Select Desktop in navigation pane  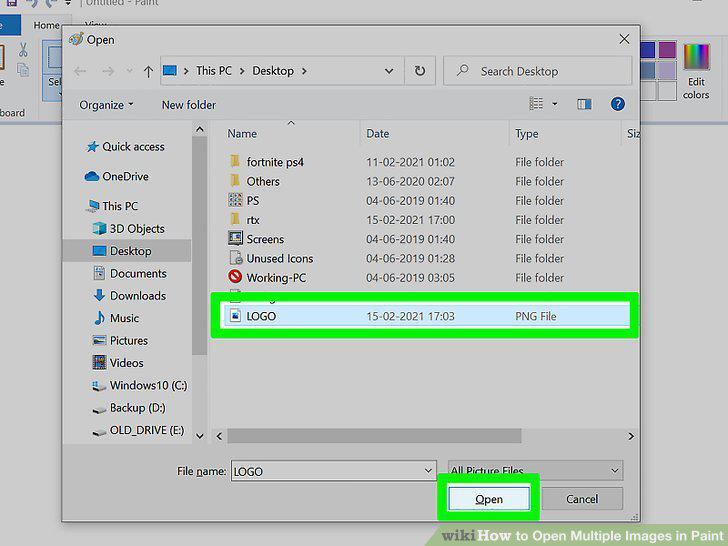[x=126, y=251]
